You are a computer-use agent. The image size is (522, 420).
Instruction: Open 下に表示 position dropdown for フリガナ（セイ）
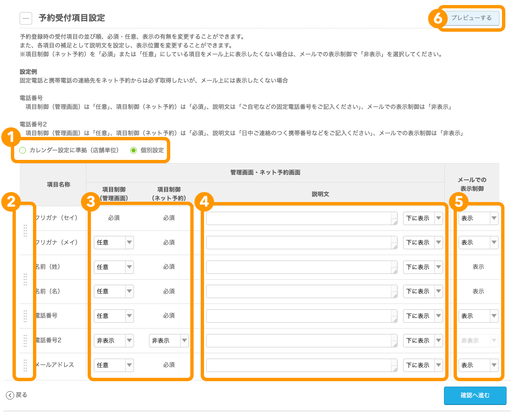click(423, 218)
